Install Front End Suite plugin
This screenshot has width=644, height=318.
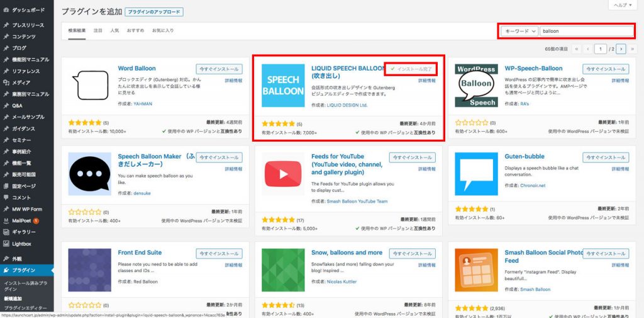coord(219,253)
